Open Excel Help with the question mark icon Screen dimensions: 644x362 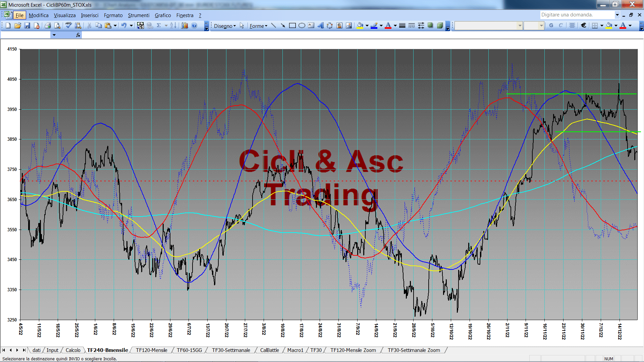[194, 25]
